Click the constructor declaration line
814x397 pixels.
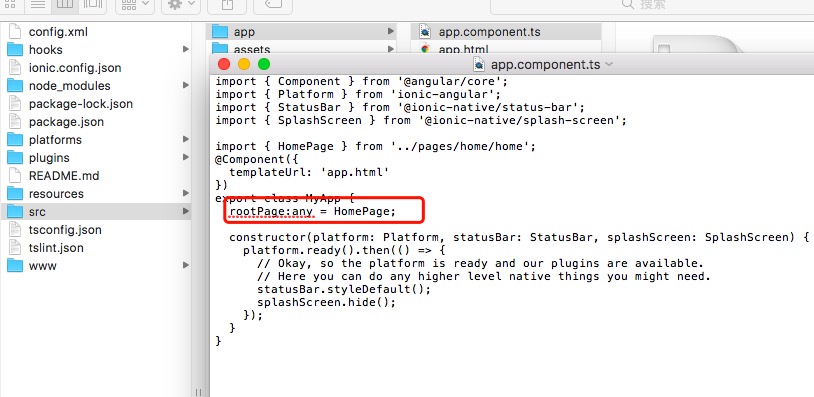click(519, 237)
